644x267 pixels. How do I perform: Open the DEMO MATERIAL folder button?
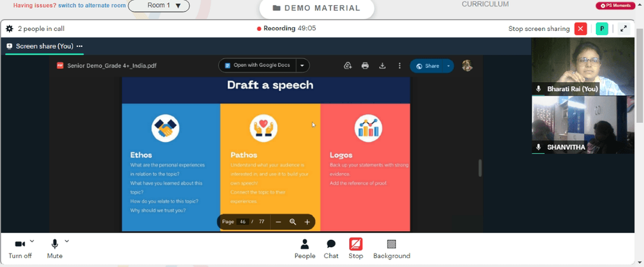click(317, 8)
